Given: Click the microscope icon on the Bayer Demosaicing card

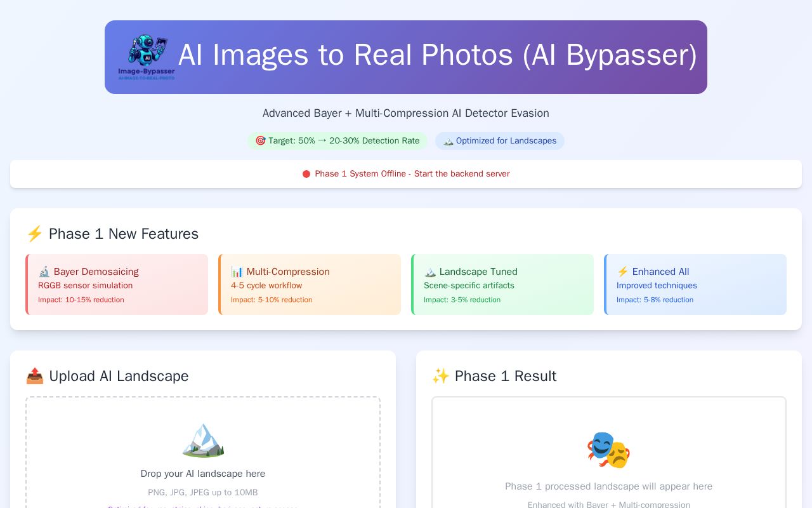Looking at the screenshot, I should tap(44, 272).
